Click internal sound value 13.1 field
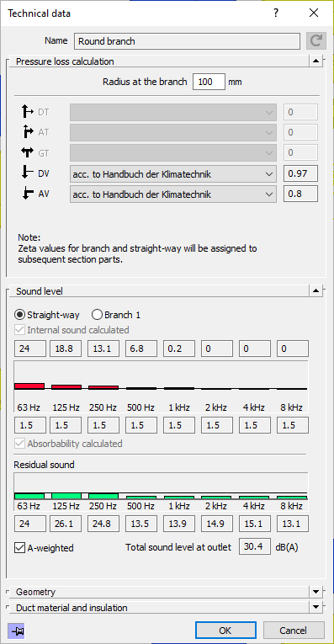Image resolution: width=334 pixels, height=644 pixels. click(x=103, y=349)
